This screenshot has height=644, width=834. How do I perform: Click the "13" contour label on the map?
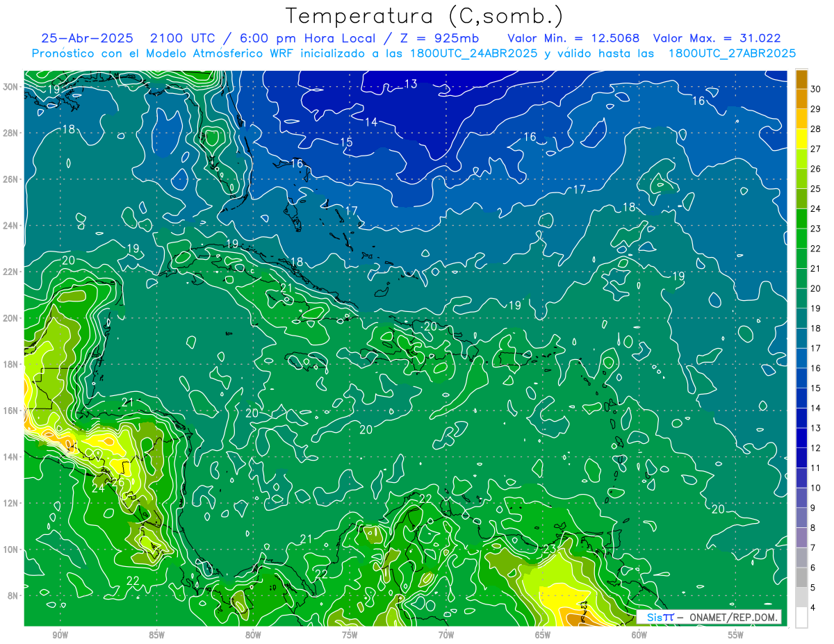pos(411,84)
